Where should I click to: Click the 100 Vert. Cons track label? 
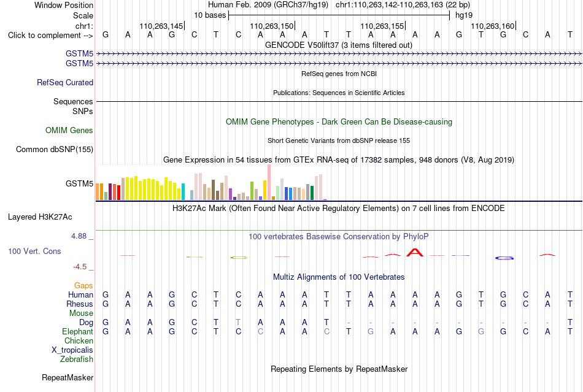point(34,251)
